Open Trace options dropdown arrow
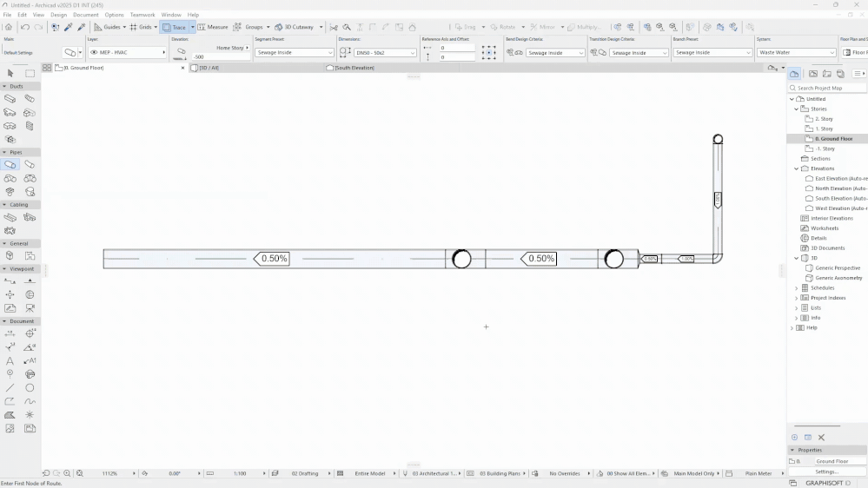 (x=193, y=27)
